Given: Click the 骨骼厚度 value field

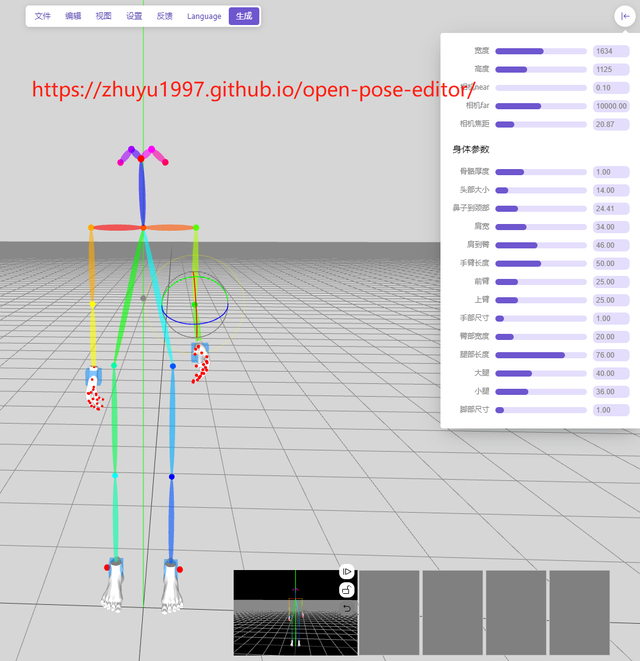Looking at the screenshot, I should pos(611,172).
